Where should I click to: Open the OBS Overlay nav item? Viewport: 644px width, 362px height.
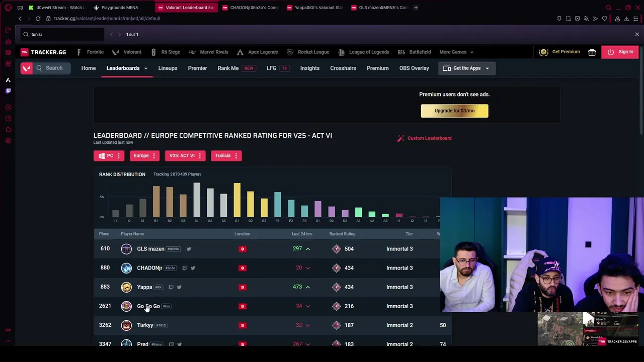[414, 68]
